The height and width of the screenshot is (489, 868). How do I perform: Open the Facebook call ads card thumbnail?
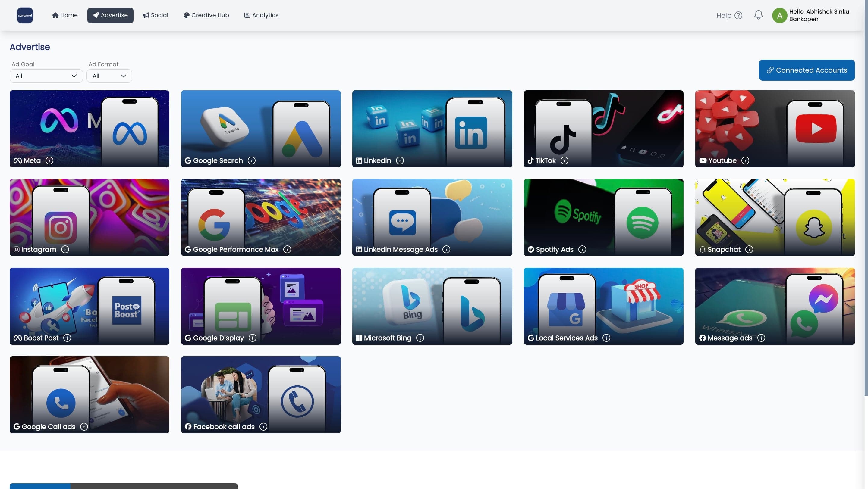[261, 394]
